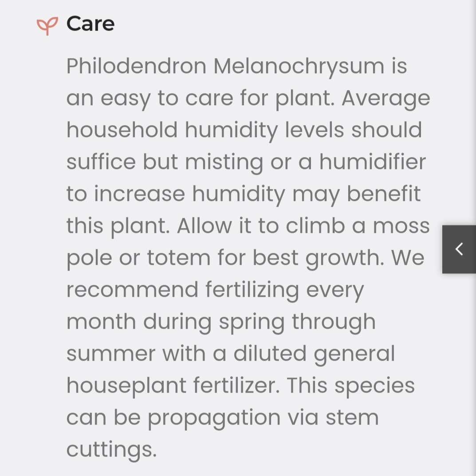Click the word species
This screenshot has width=476, height=476.
pyautogui.click(x=375, y=386)
